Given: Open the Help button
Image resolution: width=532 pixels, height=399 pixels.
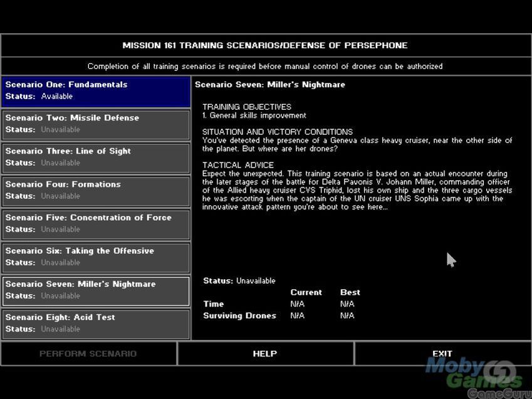Looking at the screenshot, I should click(265, 353).
